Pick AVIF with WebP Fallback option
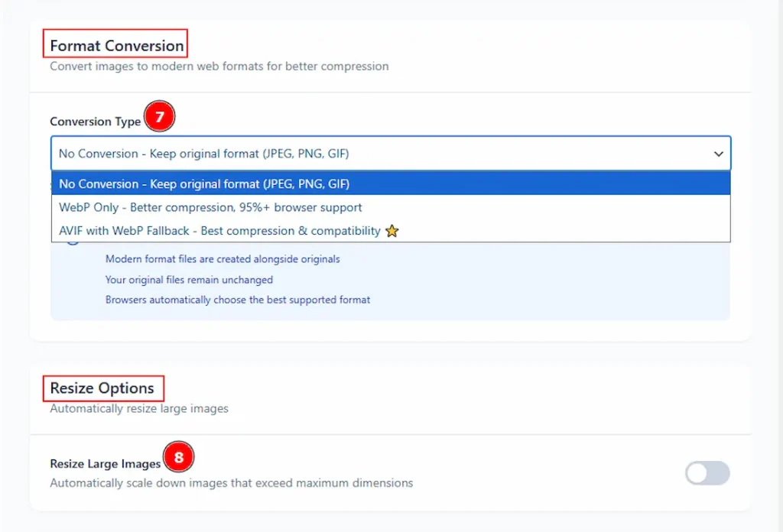Image resolution: width=783 pixels, height=532 pixels. point(219,231)
